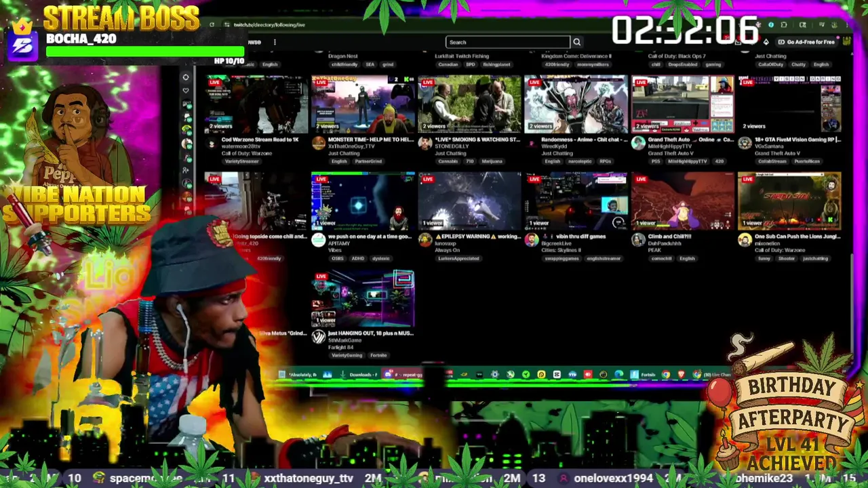Open Downloads window from taskbar

coord(358,375)
